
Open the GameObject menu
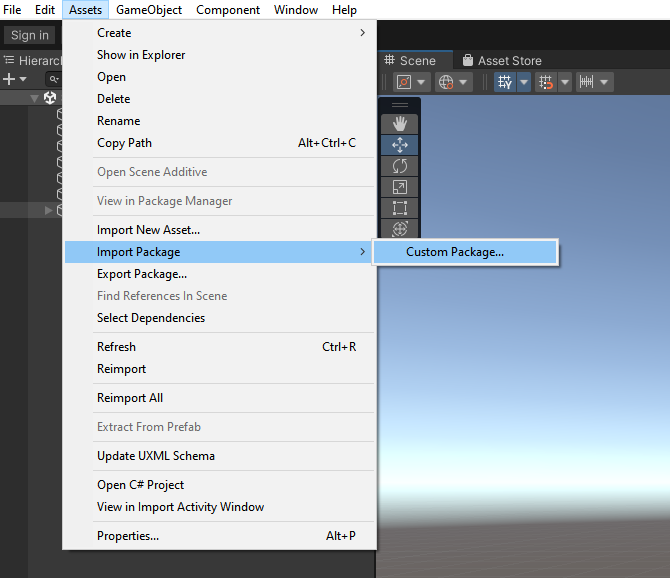[x=149, y=10]
